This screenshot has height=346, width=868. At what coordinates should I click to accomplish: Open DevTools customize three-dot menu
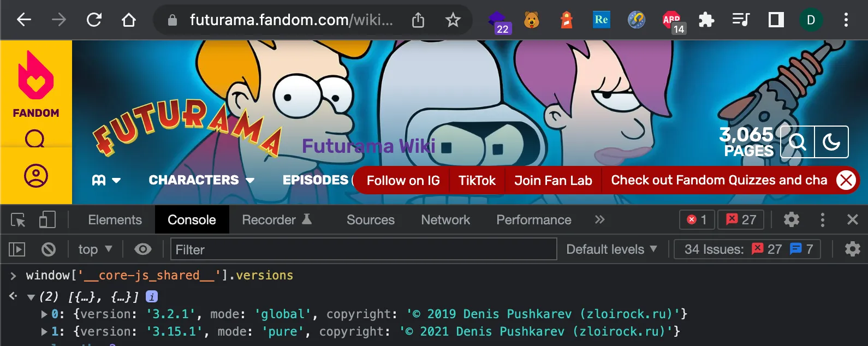point(823,219)
